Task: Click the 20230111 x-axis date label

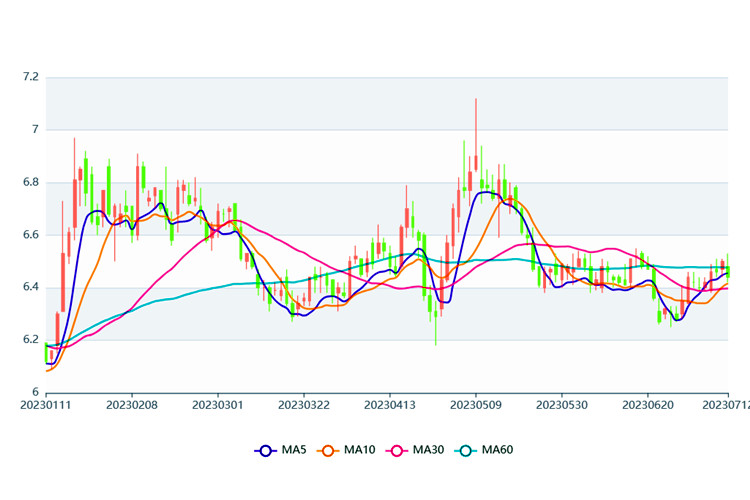Action: click(x=46, y=406)
